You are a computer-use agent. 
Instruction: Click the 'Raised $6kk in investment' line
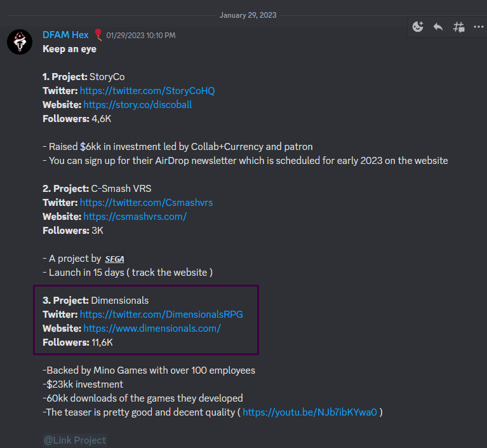pyautogui.click(x=178, y=147)
